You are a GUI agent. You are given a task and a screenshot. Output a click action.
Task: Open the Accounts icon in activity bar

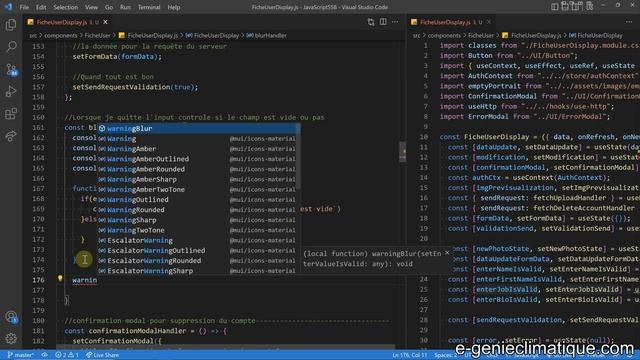[11, 317]
